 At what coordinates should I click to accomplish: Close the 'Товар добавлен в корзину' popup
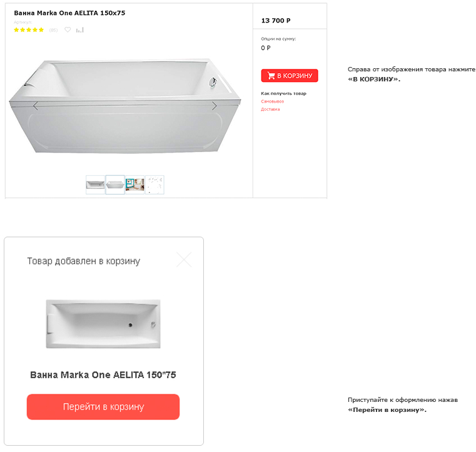click(x=184, y=259)
